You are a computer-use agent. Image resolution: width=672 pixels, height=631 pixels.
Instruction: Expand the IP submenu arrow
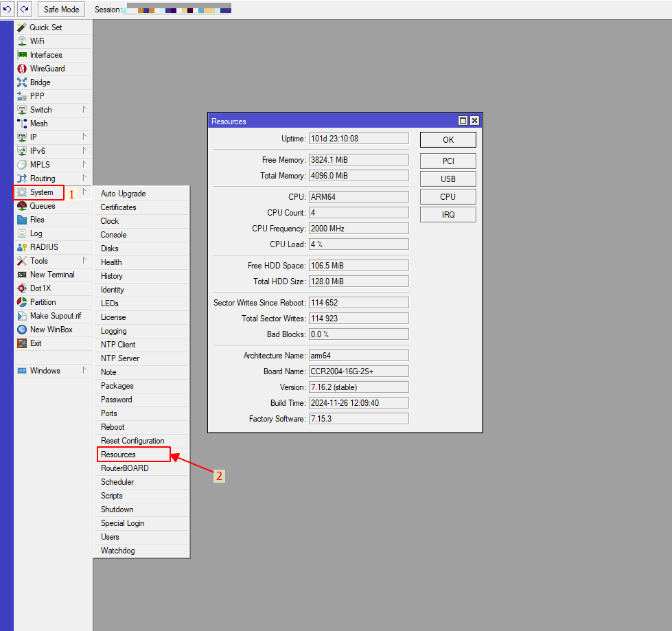pos(84,137)
